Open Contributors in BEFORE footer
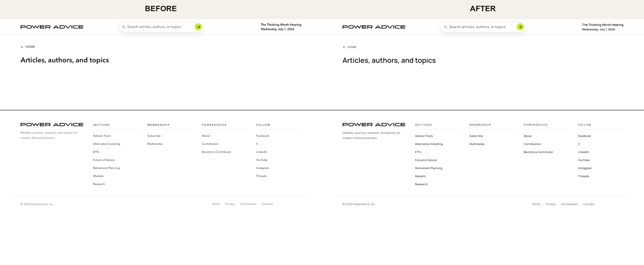 pyautogui.click(x=210, y=144)
